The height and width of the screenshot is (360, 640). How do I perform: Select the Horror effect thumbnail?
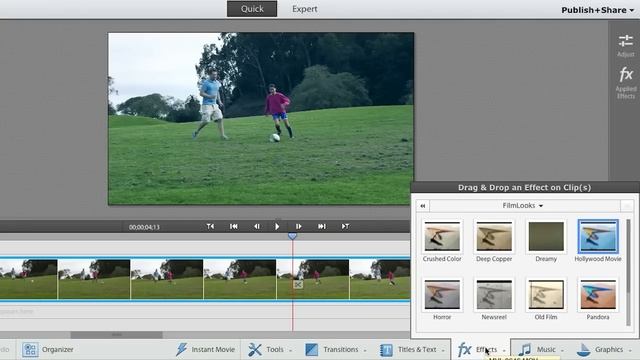click(442, 294)
